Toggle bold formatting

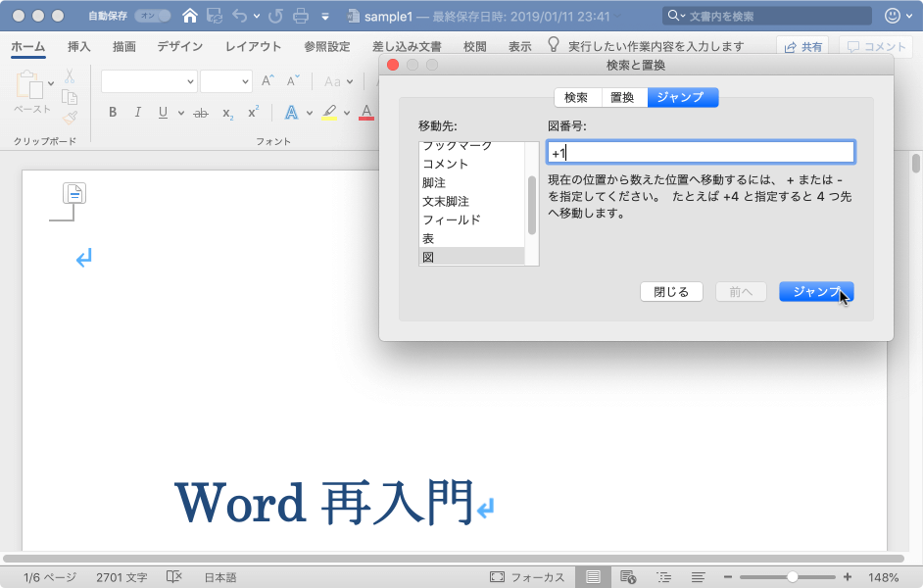click(x=113, y=112)
